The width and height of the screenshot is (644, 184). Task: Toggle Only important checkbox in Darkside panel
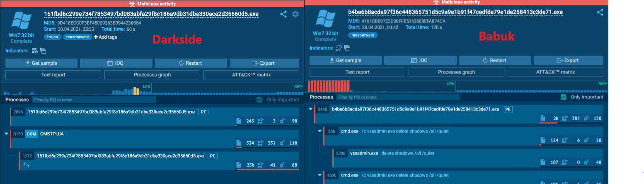[259, 100]
